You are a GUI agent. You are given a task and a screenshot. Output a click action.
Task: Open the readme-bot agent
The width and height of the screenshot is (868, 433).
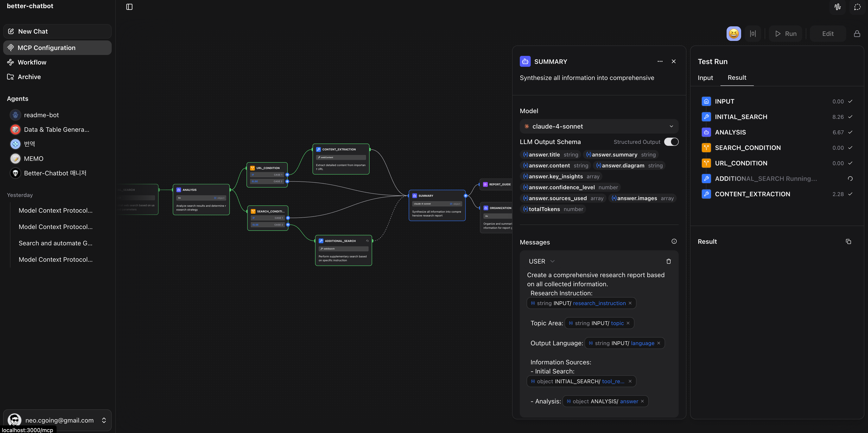tap(41, 115)
